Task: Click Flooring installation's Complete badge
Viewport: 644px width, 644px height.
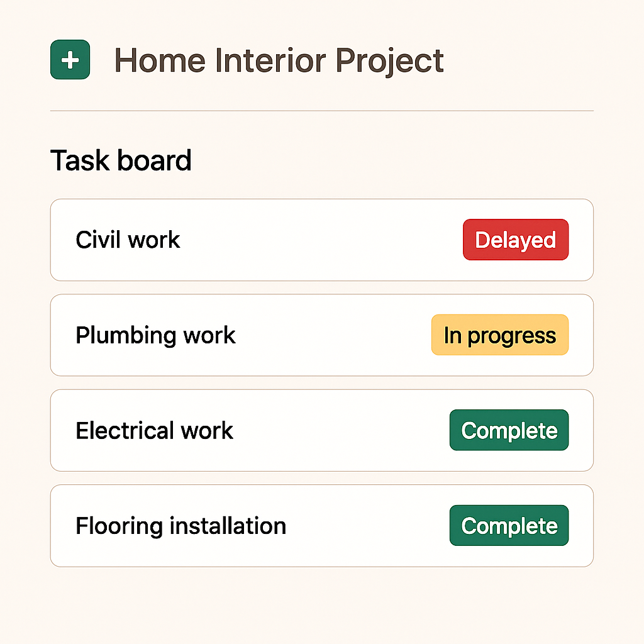Action: 509,525
